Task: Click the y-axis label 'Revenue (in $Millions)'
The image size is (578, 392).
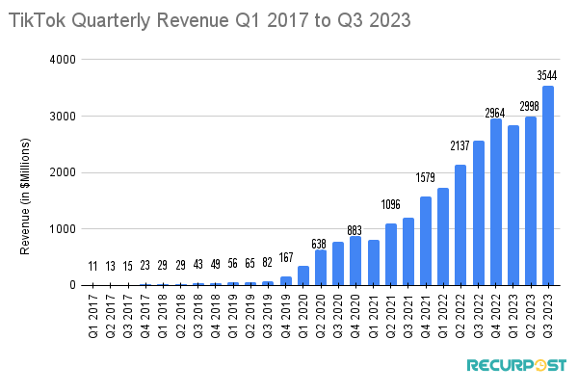Action: pyautogui.click(x=25, y=196)
